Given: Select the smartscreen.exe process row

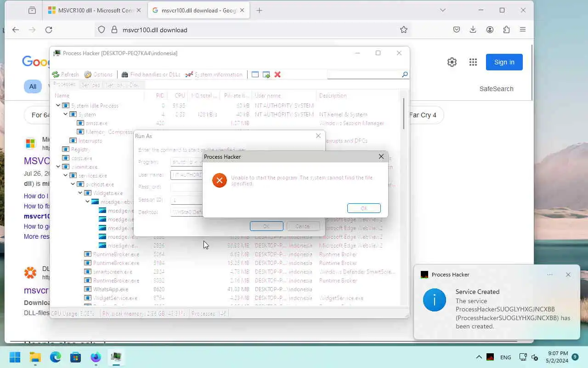Looking at the screenshot, I should coord(225,272).
